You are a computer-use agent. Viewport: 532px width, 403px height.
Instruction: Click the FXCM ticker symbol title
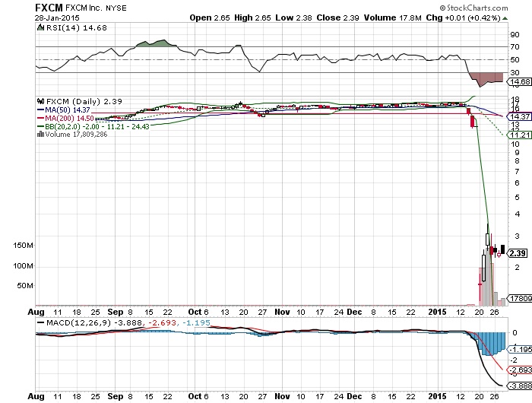pos(49,8)
